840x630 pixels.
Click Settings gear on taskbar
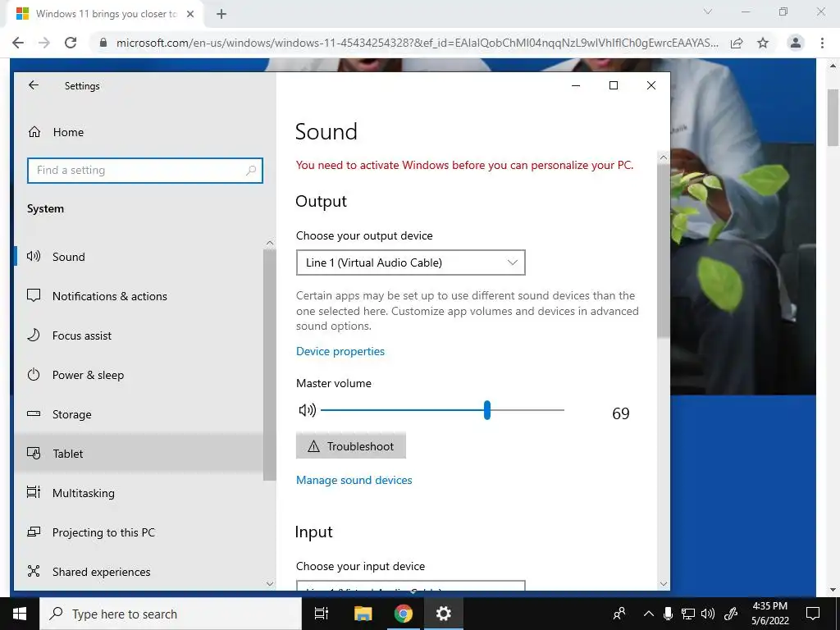coord(444,614)
